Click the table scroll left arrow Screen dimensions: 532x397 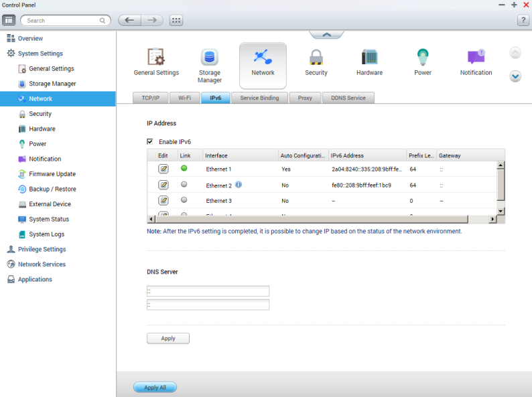coord(151,220)
